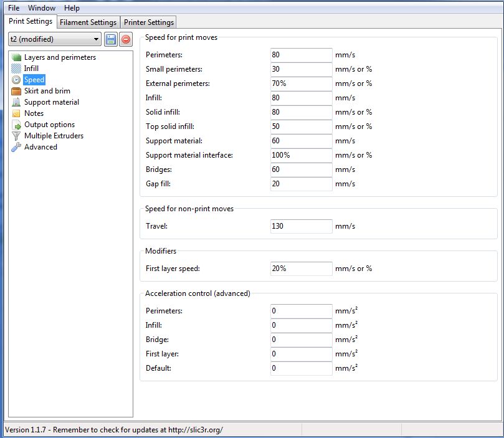Click the Infill category icon
The image size is (504, 438).
pyautogui.click(x=16, y=69)
